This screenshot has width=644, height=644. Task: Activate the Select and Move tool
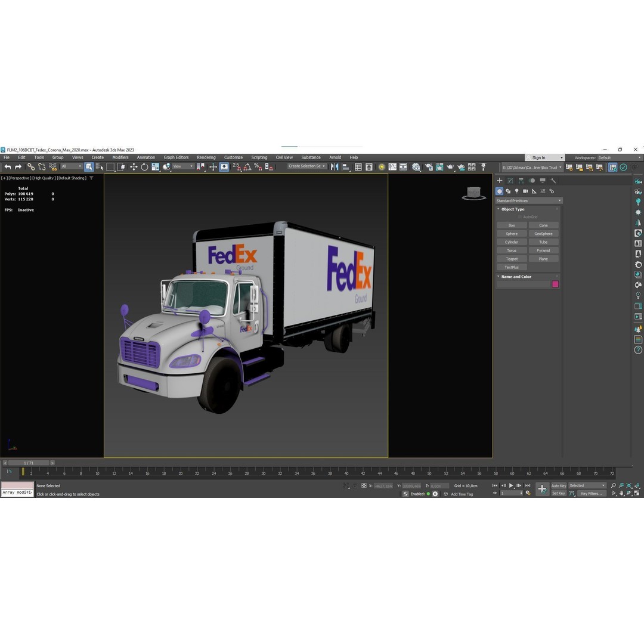[x=134, y=167]
